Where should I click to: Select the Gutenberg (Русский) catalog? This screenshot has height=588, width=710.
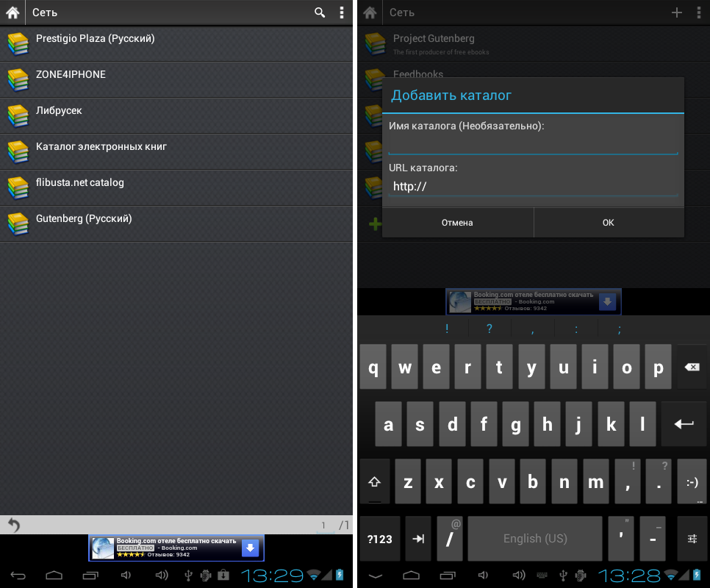176,224
